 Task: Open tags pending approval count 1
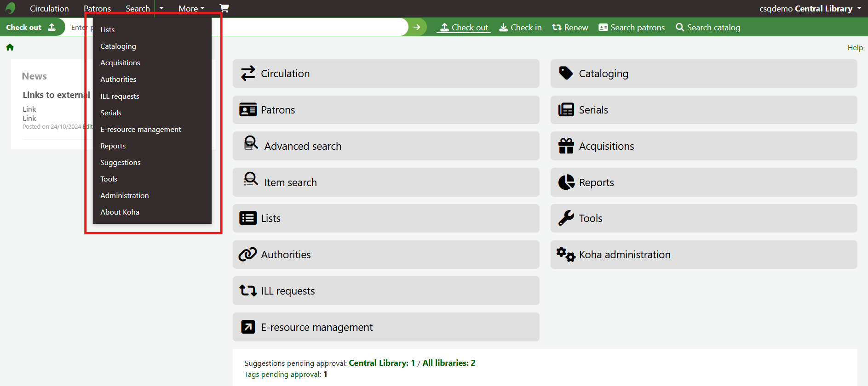click(325, 374)
